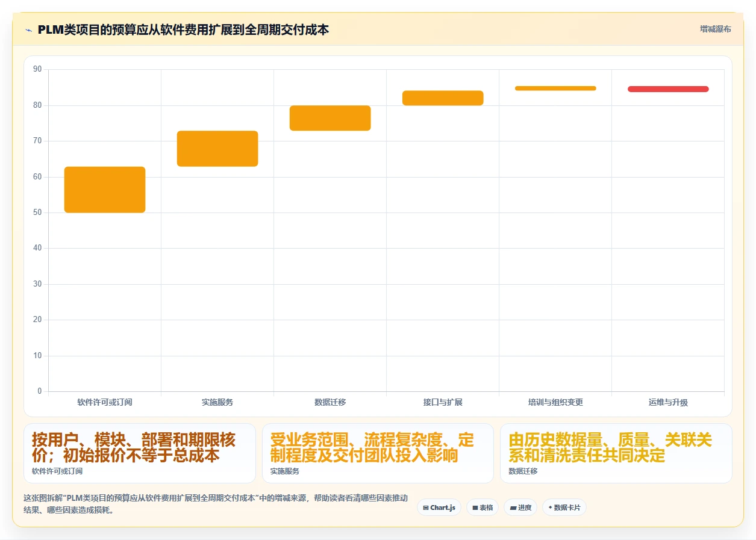Click the chart title starting PLM类项目的预算
The width and height of the screenshot is (756, 540).
click(183, 29)
